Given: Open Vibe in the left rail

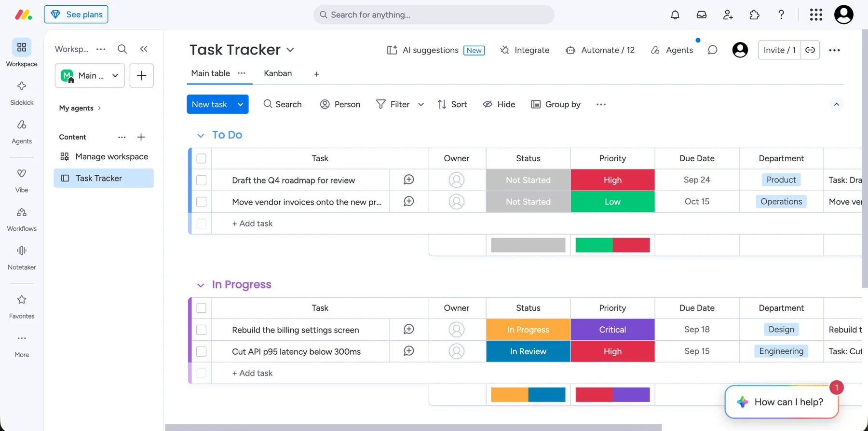Looking at the screenshot, I should [22, 180].
